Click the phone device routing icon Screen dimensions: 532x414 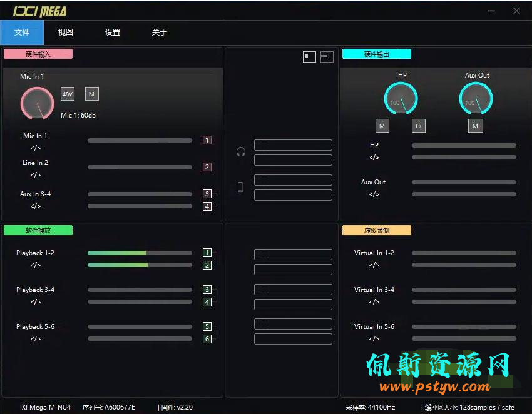pyautogui.click(x=240, y=187)
